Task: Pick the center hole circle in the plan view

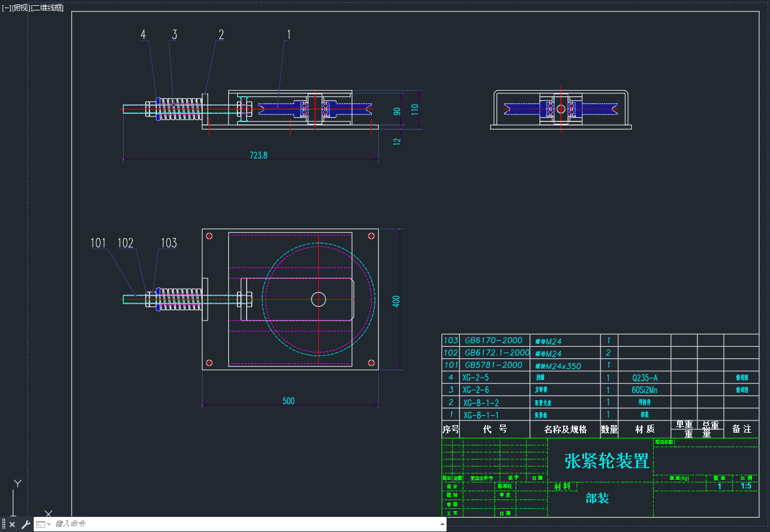Action: point(318,299)
